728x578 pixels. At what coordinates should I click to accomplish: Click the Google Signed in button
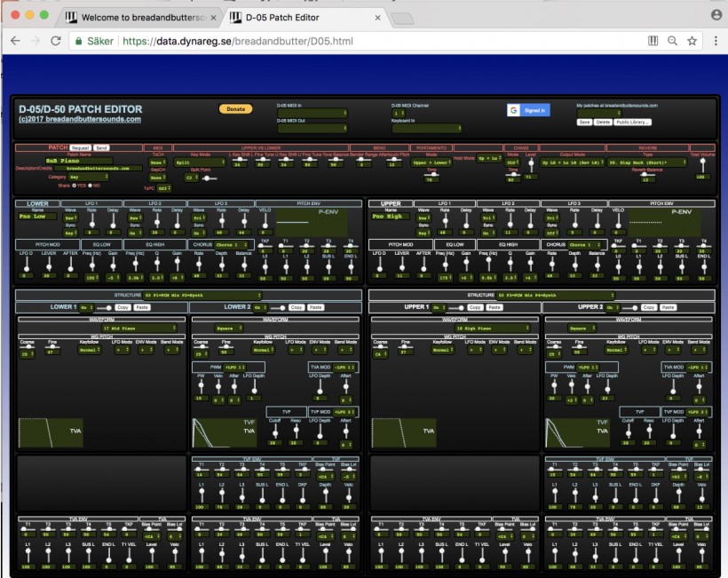528,110
